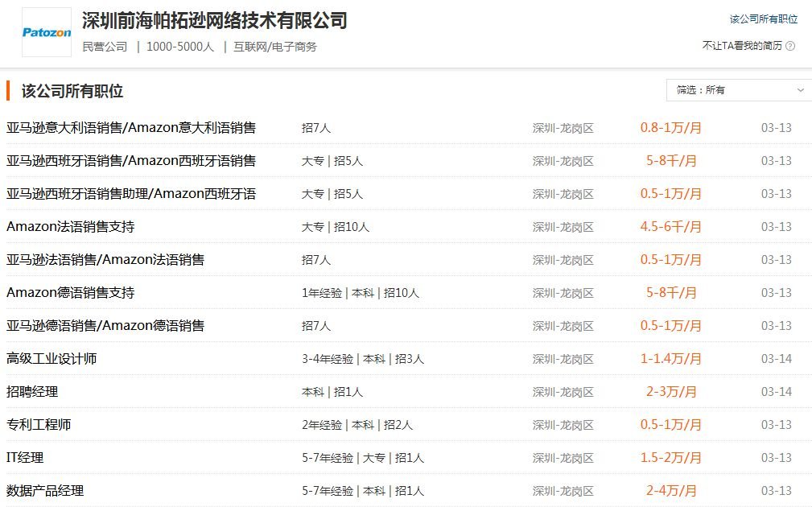
Task: Click the 民营公司 company type text
Action: [105, 47]
